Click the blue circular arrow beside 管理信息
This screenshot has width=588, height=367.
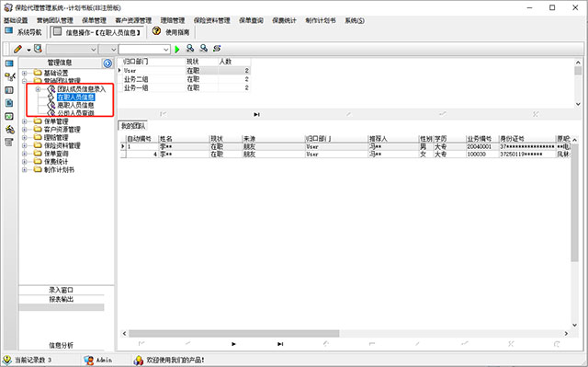[107, 63]
